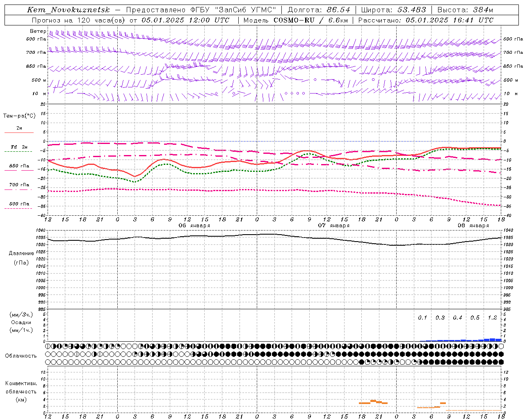Screen dimensions: 525x420
Task: Click the (мм/3ч.) precipitation unit label
Action: coord(21,315)
